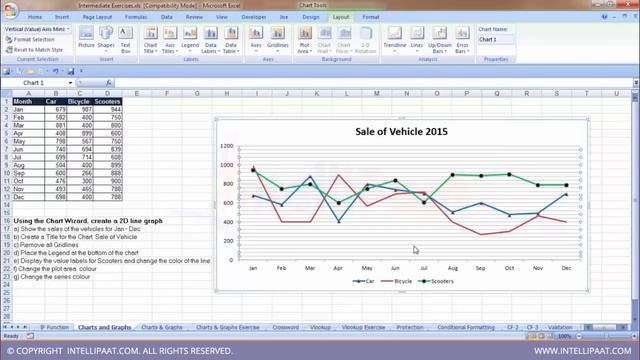Insert a Text Box
Viewport: 640px width, 360px height.
click(x=126, y=40)
